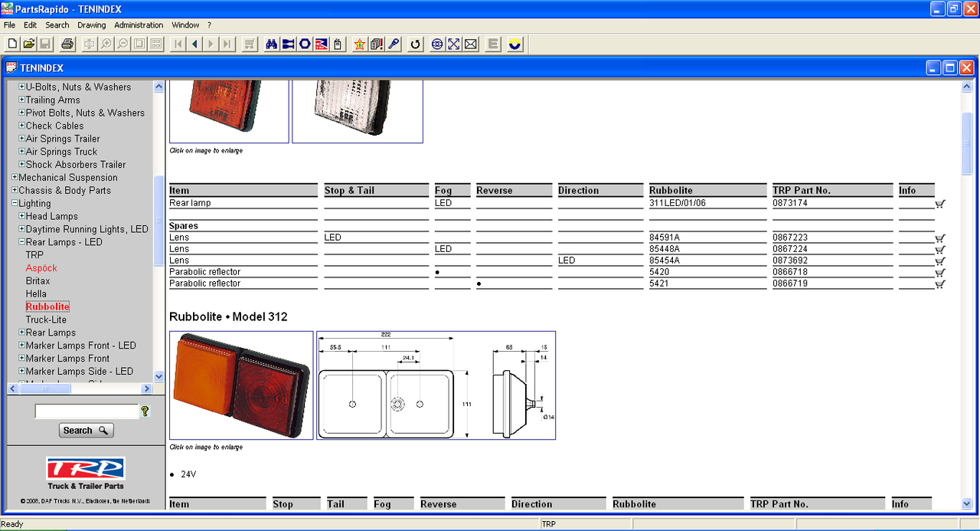
Task: Click the crossed arrows toolbar icon
Action: pyautogui.click(x=453, y=44)
